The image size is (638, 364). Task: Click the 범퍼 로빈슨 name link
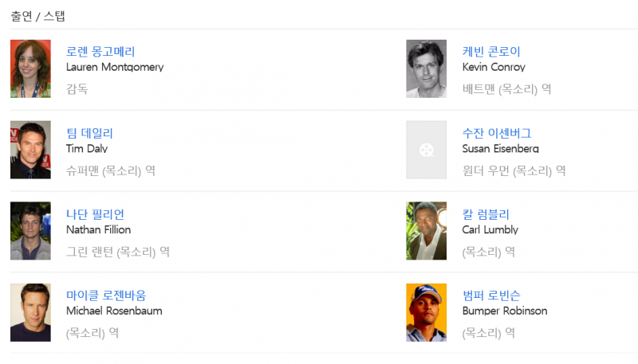(x=491, y=296)
